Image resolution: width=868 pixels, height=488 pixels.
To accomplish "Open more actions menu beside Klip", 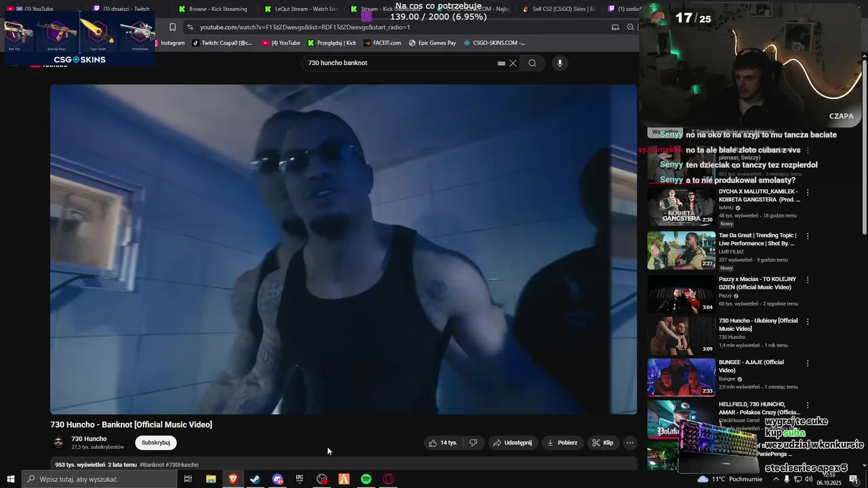I will pos(630,443).
